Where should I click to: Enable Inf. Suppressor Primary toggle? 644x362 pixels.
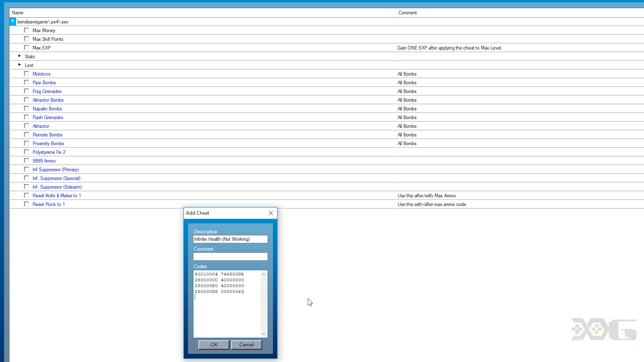pyautogui.click(x=26, y=169)
